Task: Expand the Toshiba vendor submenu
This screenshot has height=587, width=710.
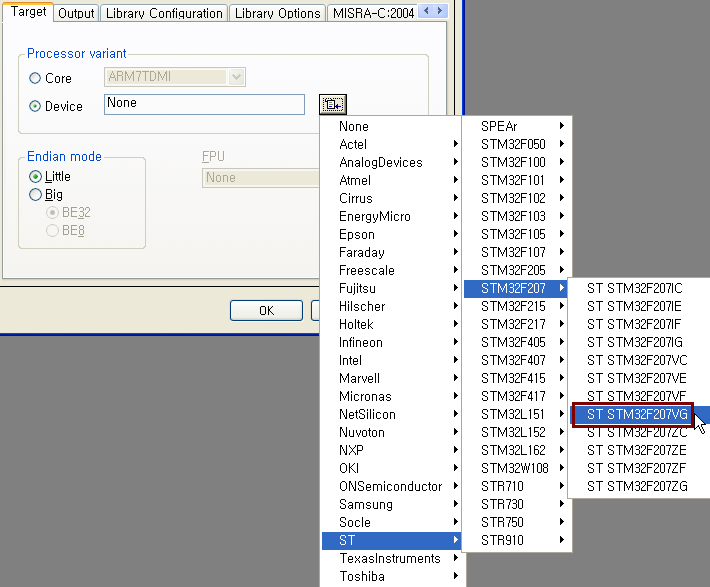Action: [391, 576]
